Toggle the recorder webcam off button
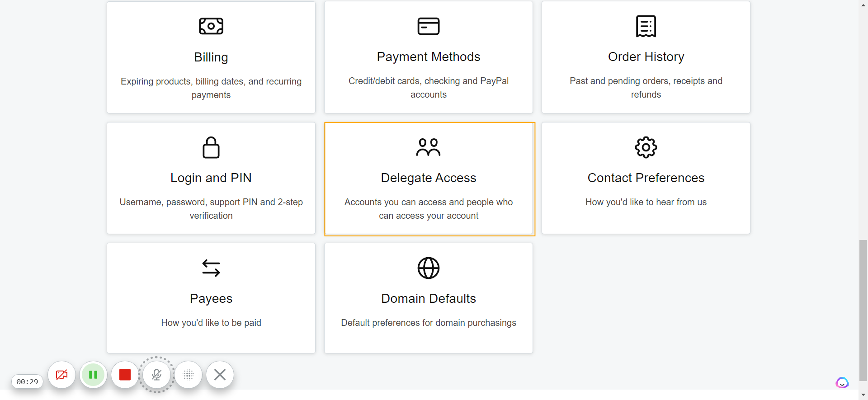 61,375
